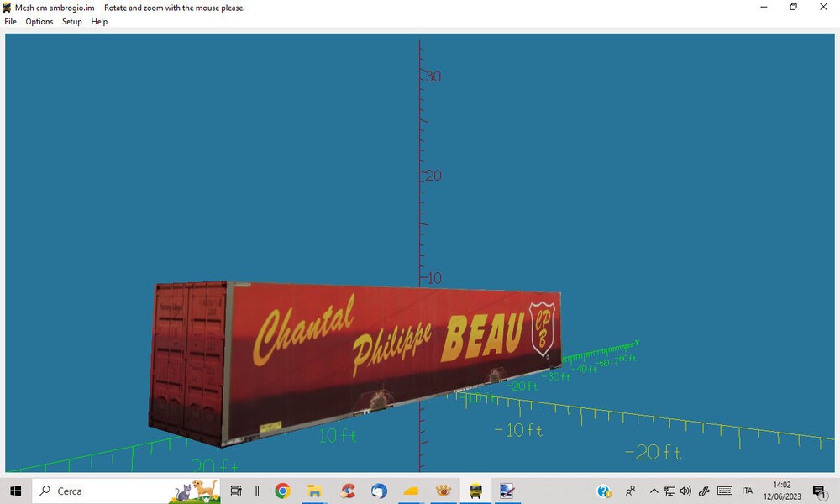
Task: Open the Help menu
Action: (x=99, y=22)
